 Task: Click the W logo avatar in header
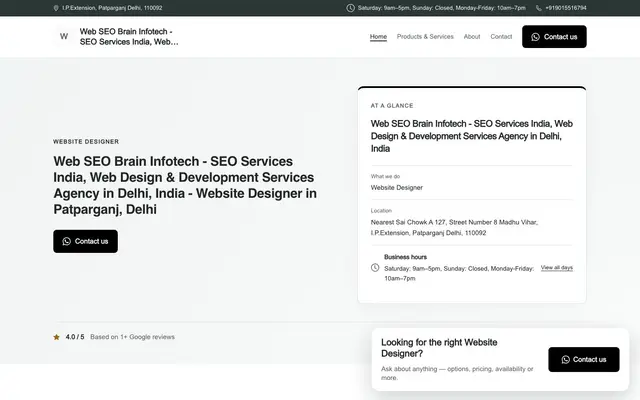(64, 36)
